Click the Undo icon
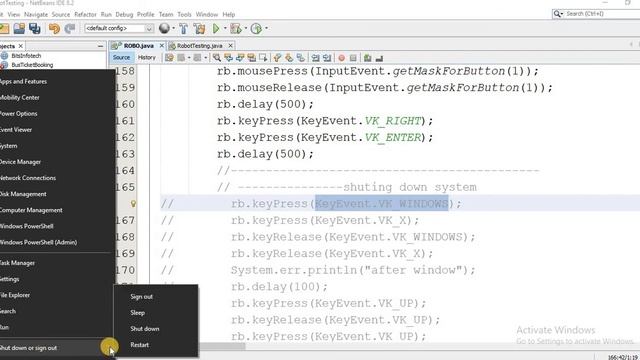Image resolution: width=640 pixels, height=360 pixels. point(54,28)
